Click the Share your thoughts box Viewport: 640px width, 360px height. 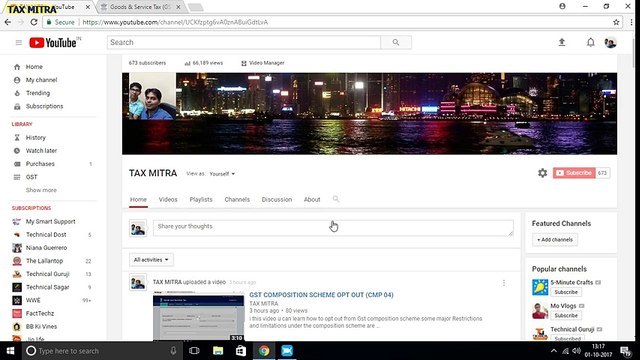point(333,228)
